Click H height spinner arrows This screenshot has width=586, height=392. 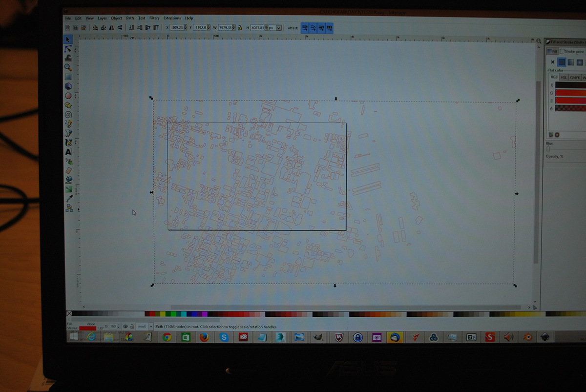[266, 28]
